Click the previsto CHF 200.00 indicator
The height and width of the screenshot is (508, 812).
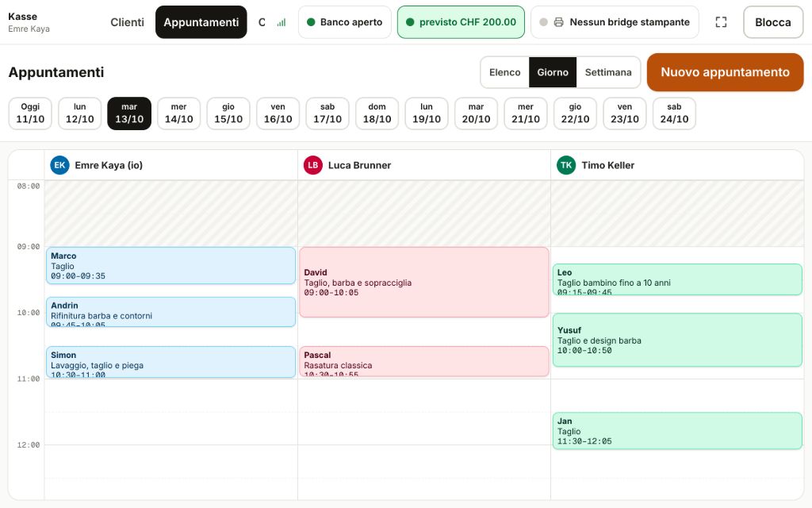pos(461,22)
